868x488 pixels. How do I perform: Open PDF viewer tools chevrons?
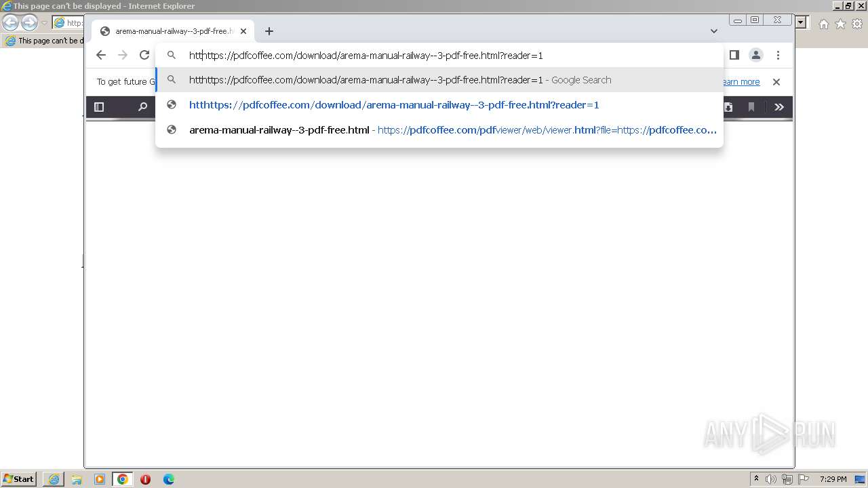point(779,107)
